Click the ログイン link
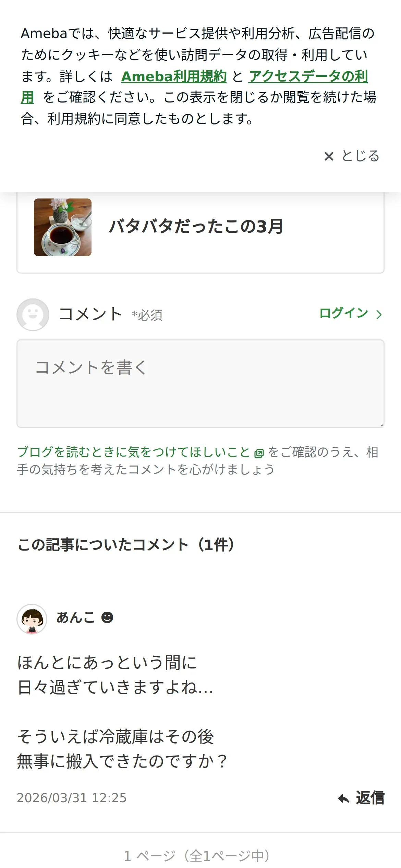The height and width of the screenshot is (868, 401). pyautogui.click(x=343, y=313)
